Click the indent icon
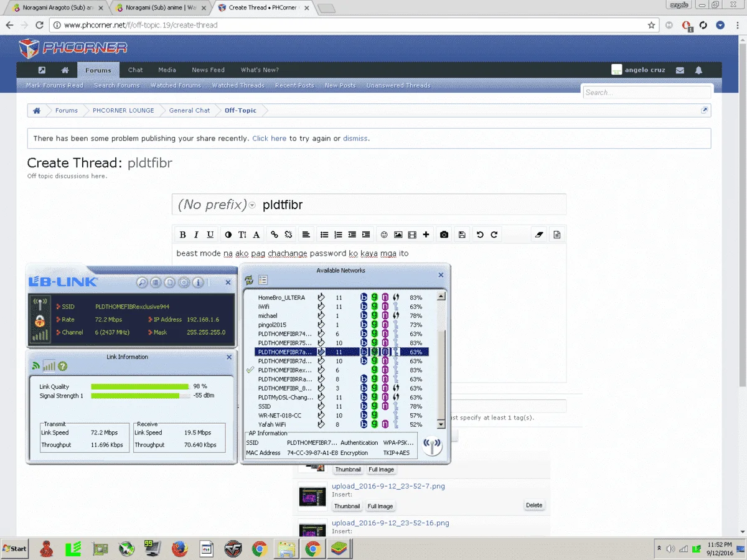The image size is (747, 560). (366, 235)
